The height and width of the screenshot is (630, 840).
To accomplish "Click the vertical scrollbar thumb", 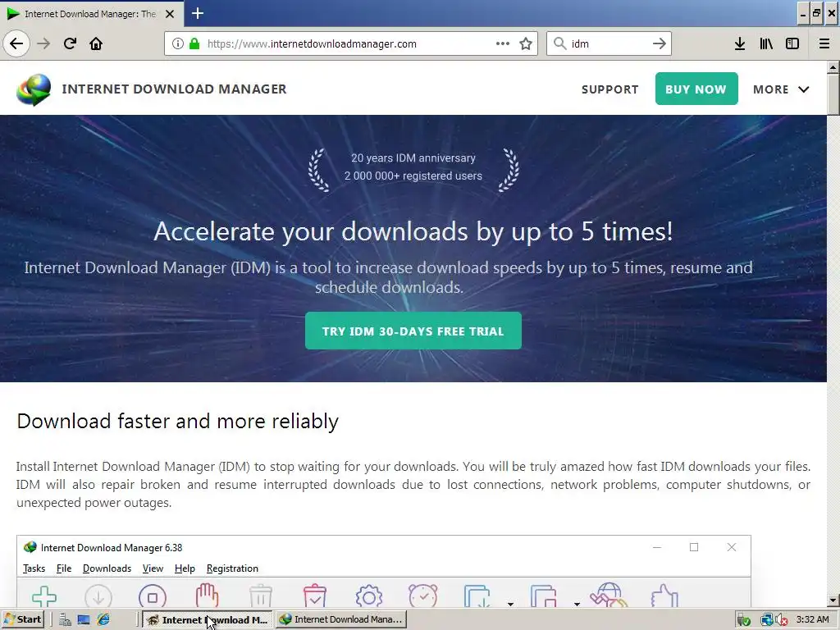I will [x=833, y=94].
